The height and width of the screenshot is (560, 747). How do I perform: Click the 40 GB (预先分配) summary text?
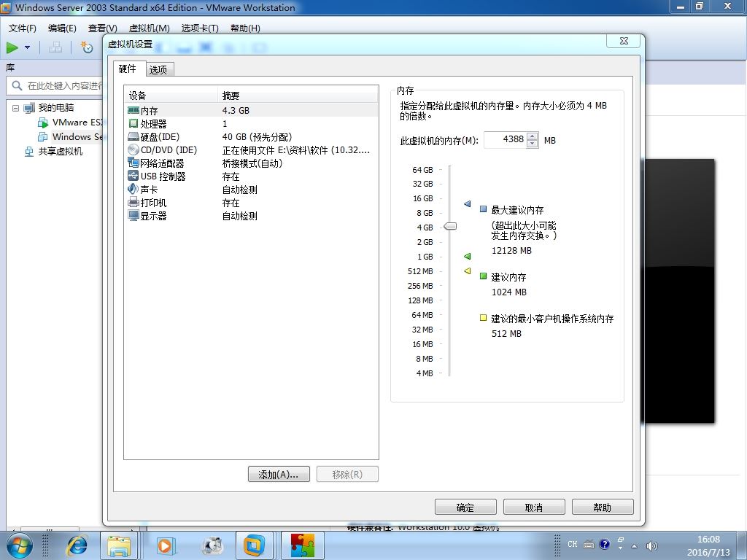click(257, 137)
